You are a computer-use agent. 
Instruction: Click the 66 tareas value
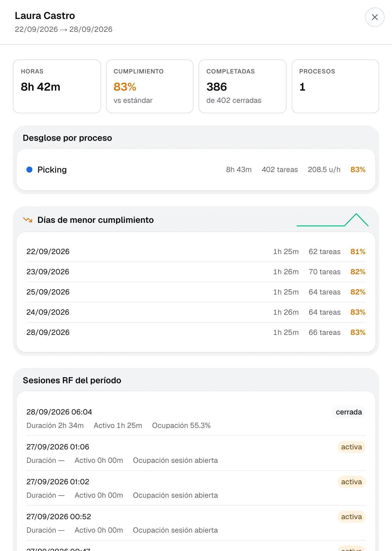pyautogui.click(x=325, y=332)
